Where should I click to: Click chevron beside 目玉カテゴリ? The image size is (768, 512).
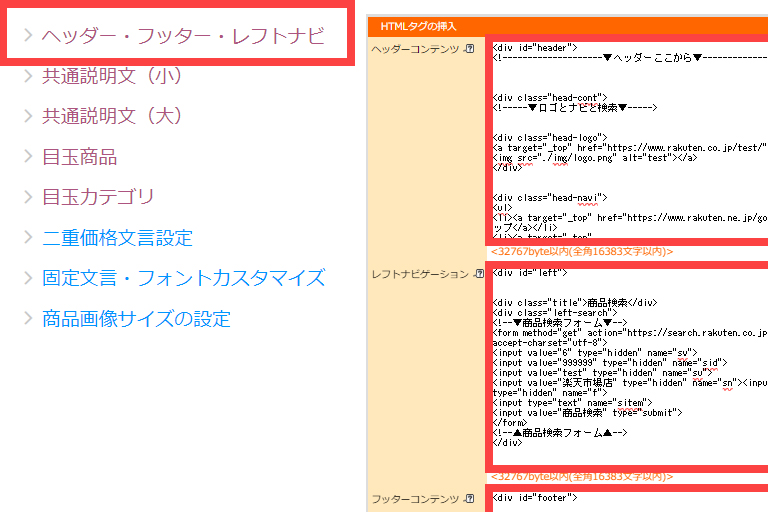[28, 197]
